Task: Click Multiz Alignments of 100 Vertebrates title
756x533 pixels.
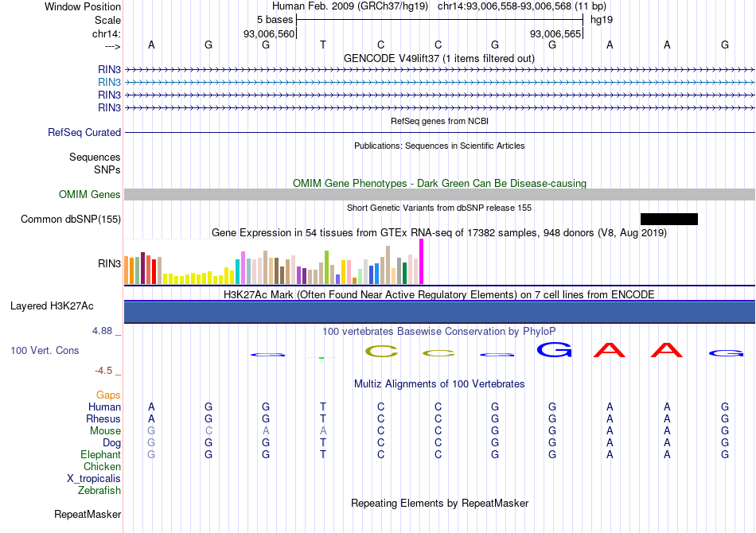Action: tap(439, 384)
